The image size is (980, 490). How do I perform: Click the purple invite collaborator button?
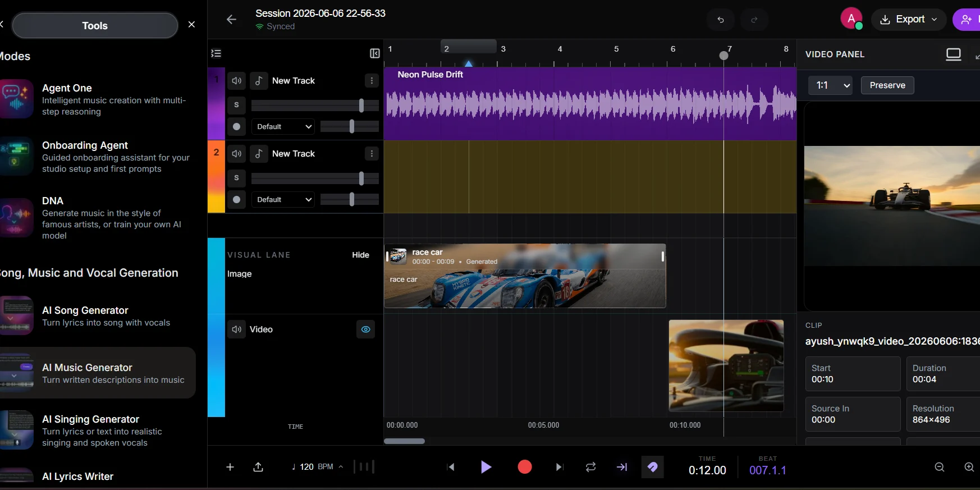(967, 20)
